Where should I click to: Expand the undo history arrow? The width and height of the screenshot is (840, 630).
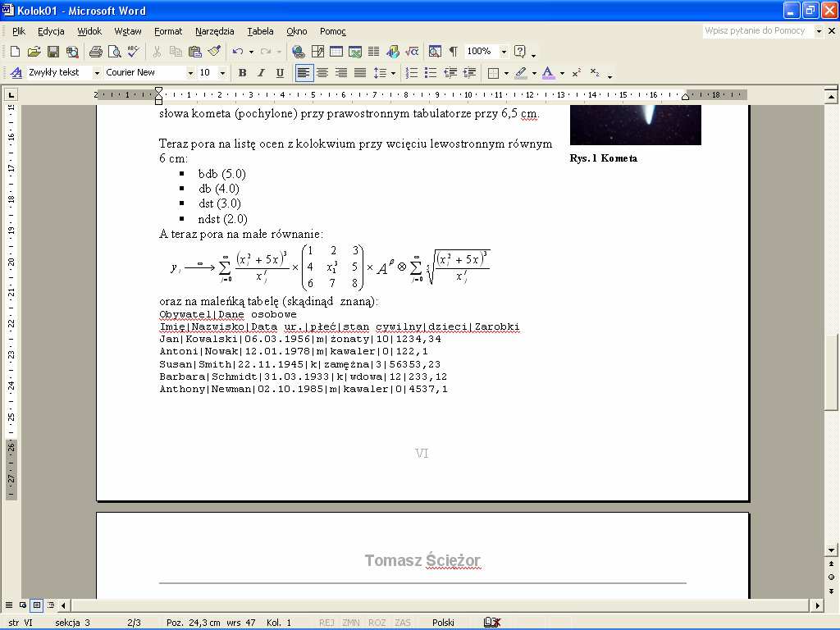pos(251,52)
